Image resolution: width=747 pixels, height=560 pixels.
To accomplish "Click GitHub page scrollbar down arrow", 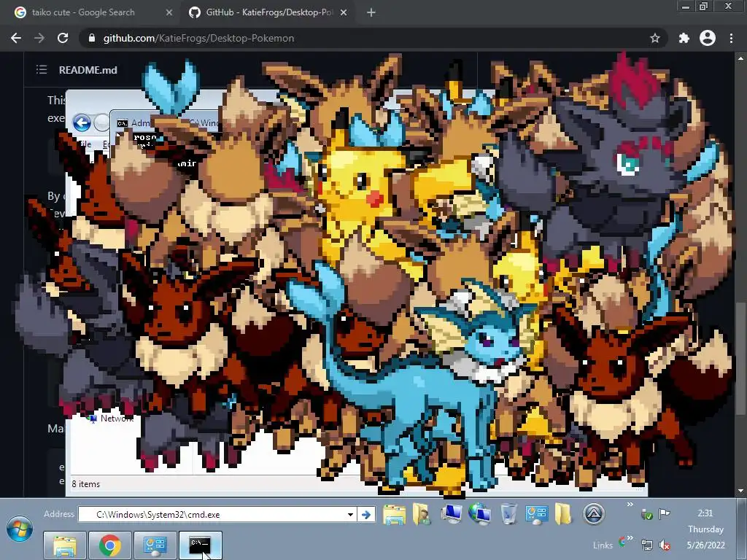I will pos(741,491).
